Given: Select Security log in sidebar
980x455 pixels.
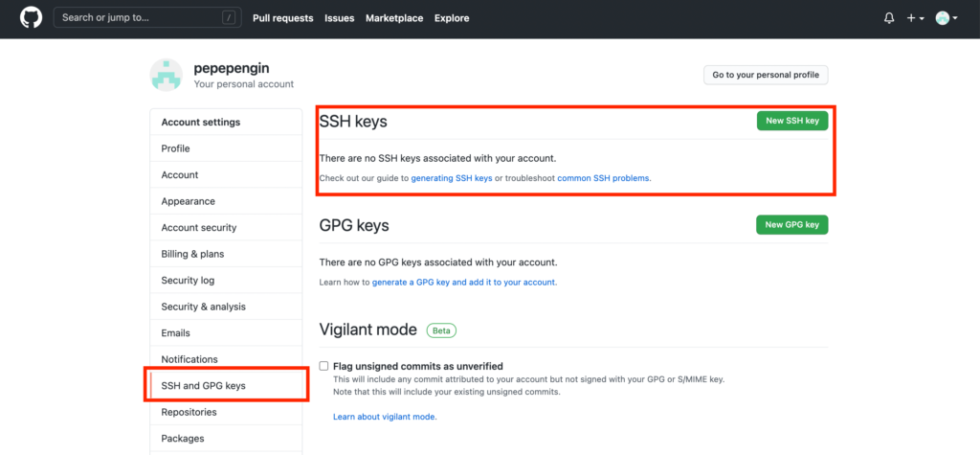Looking at the screenshot, I should click(226, 280).
